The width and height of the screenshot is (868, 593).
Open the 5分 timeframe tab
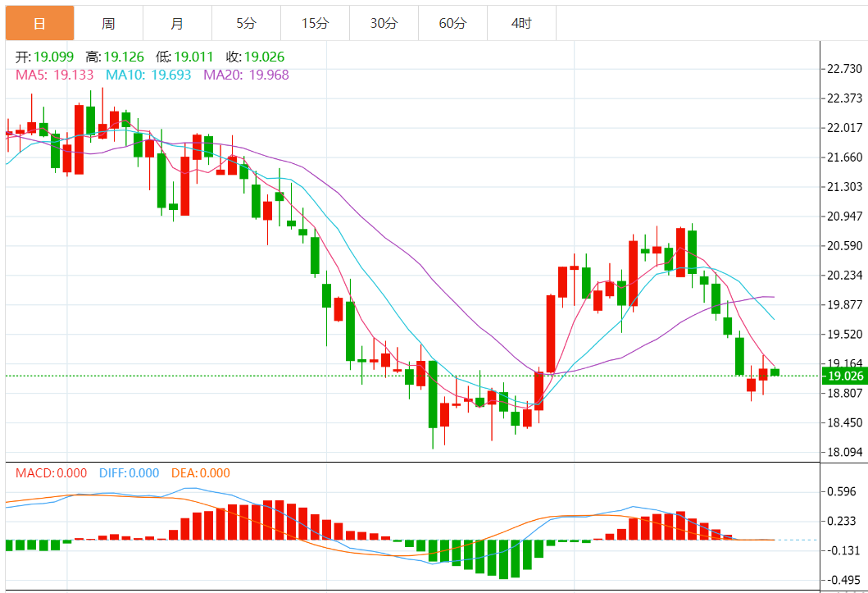click(246, 23)
